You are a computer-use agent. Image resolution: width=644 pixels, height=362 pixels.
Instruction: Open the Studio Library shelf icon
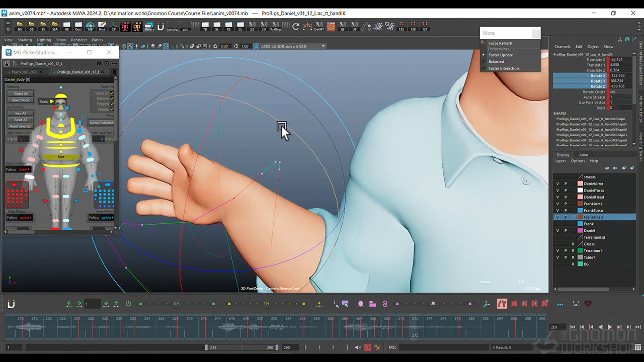(149, 26)
